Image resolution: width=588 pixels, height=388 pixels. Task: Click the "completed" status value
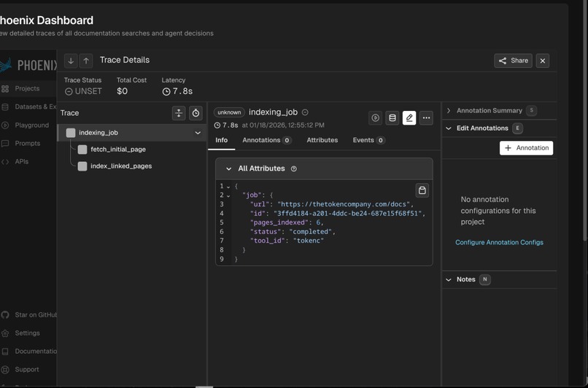tap(311, 231)
